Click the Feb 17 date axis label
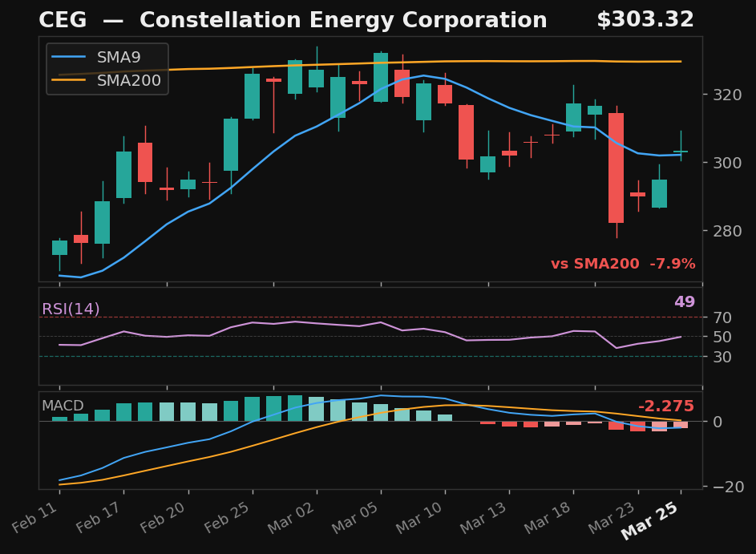Viewport: 756px width, 554px height. click(x=100, y=518)
